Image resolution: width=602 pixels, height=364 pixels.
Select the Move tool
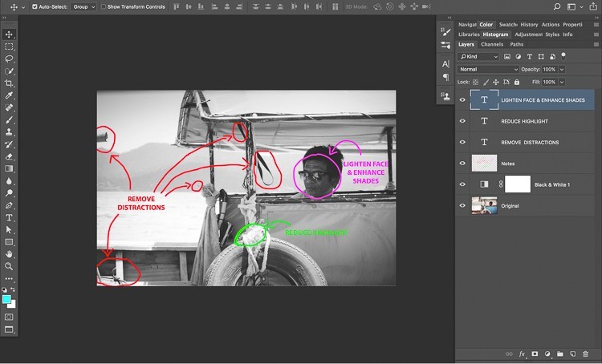[9, 34]
